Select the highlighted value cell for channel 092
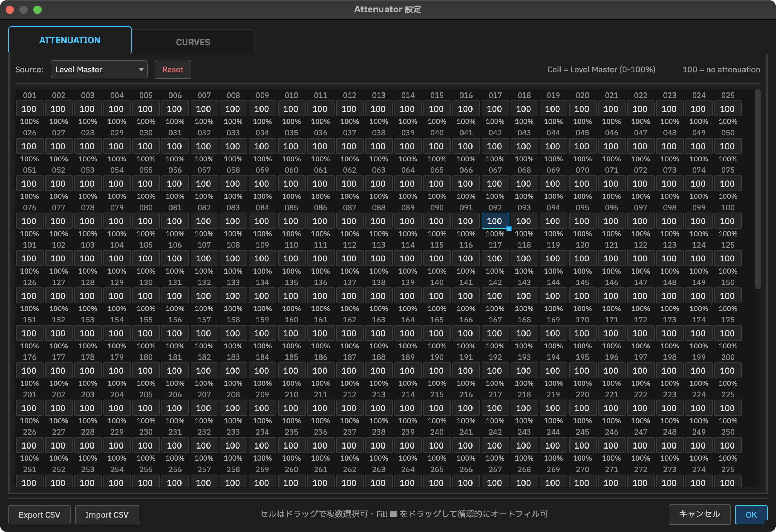Screen dimensions: 776x532 (495, 221)
